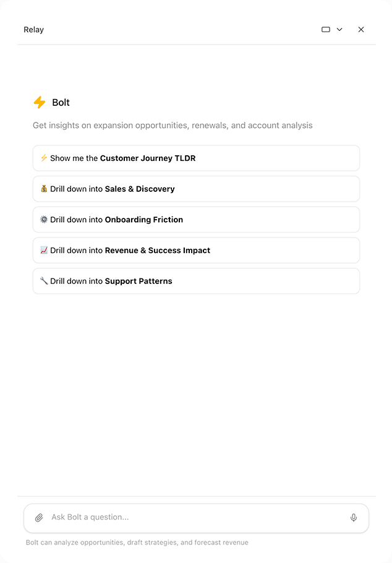Click chart emoji beside Revenue & Success Impact
The width and height of the screenshot is (392, 563).
[44, 251]
